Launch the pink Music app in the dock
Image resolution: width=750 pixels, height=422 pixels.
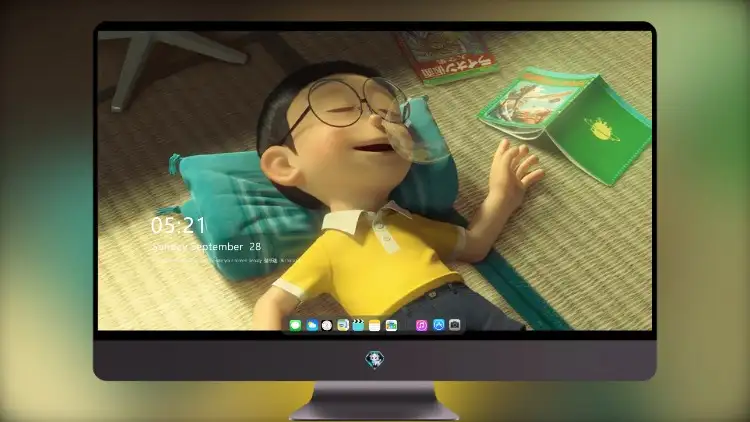point(421,325)
